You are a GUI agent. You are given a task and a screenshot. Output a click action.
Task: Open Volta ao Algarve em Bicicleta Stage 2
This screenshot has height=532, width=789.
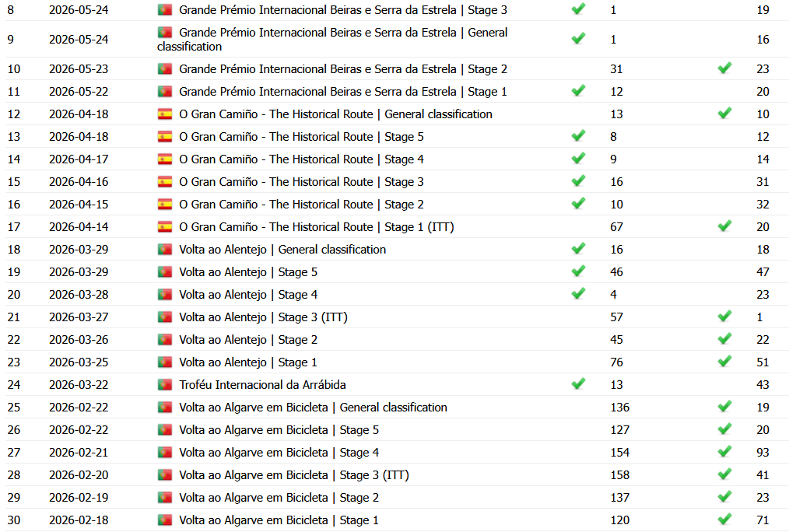tap(279, 498)
